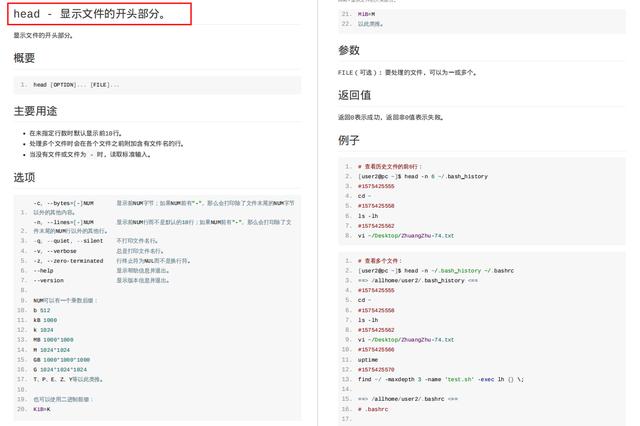This screenshot has width=640, height=426.
Task: Click the '返回值' section heading
Action: (354, 95)
